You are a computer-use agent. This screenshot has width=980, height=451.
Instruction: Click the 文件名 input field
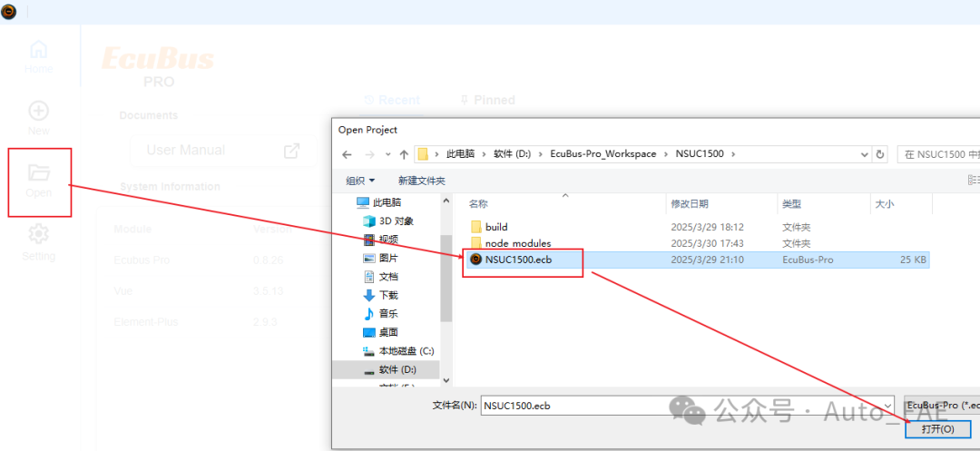pos(681,405)
